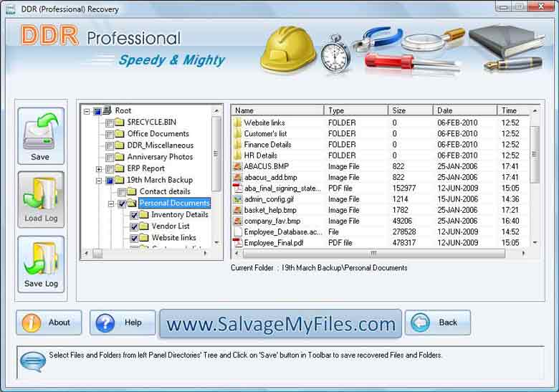Screen dimensions: 559x392
Task: Uncheck the Inventory Details checkbox
Action: click(134, 215)
